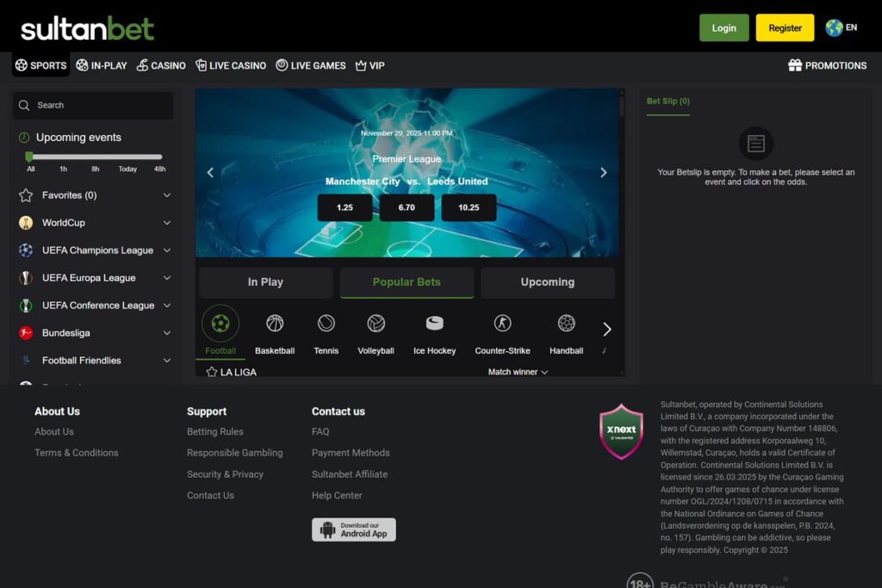Viewport: 882px width, 588px height.
Task: Select the Counter-Strike esports icon
Action: pos(501,325)
